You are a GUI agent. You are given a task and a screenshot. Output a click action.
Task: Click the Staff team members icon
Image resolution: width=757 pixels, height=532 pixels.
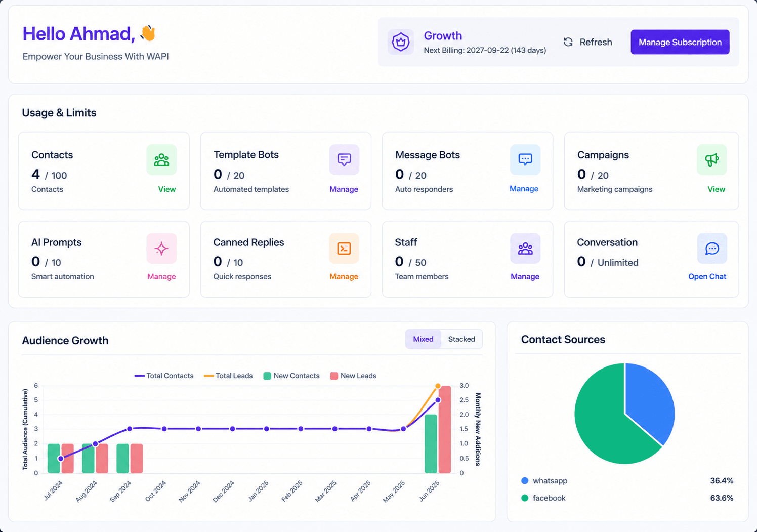click(525, 249)
